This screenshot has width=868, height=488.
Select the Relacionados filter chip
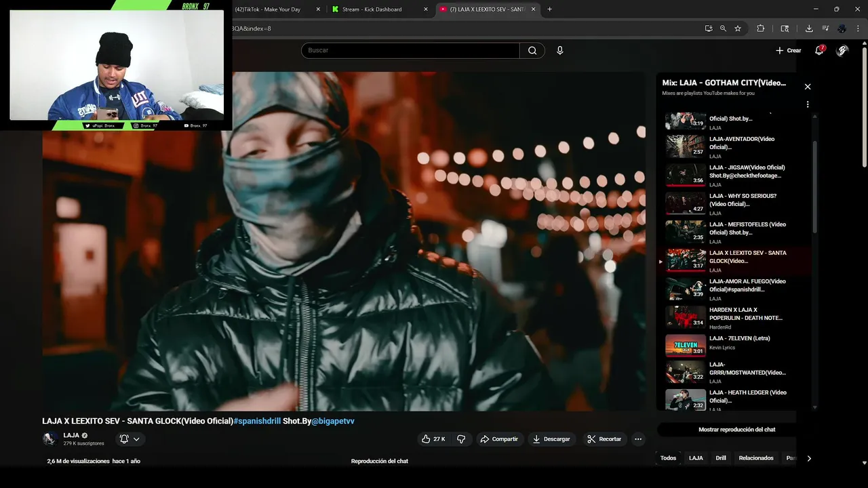pos(756,458)
